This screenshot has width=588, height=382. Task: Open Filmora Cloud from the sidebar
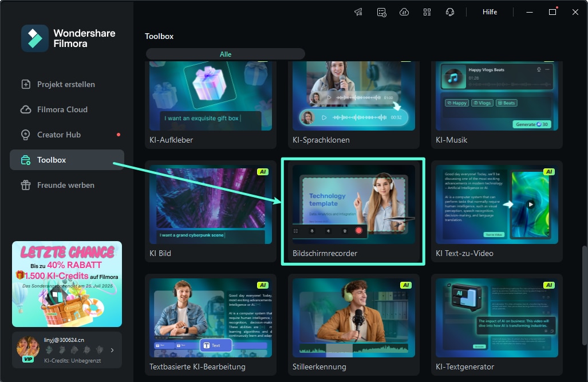click(67, 109)
